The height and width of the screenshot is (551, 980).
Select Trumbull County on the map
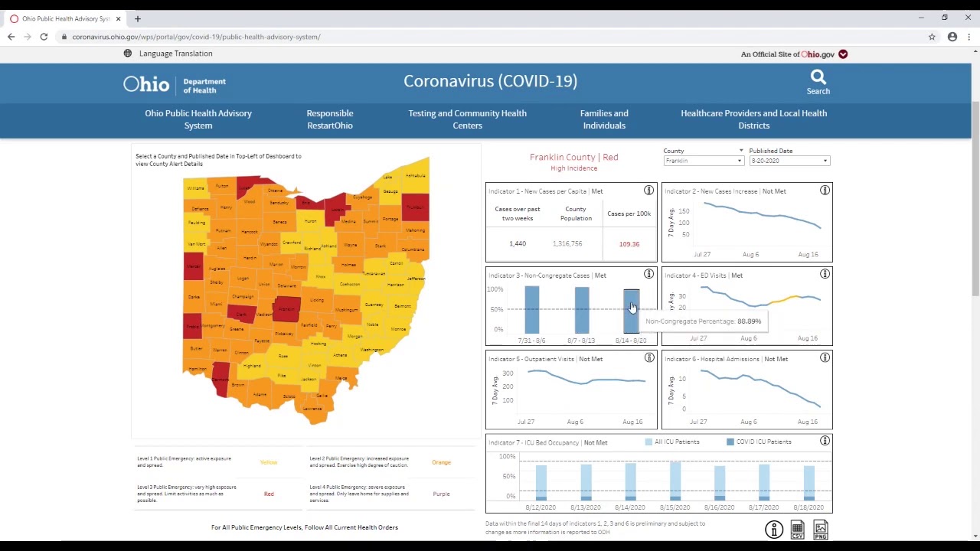416,207
